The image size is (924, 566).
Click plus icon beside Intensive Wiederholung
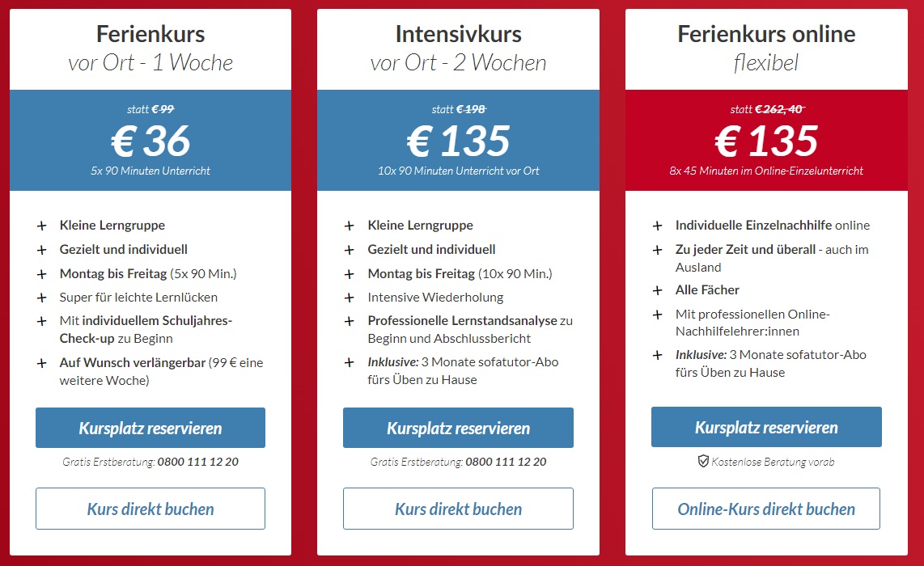point(350,298)
